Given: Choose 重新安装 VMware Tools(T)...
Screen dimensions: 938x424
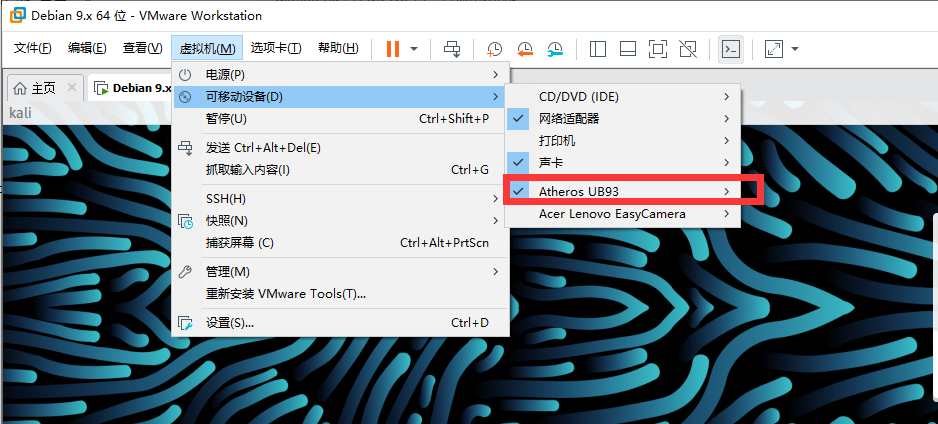Looking at the screenshot, I should click(340, 294).
